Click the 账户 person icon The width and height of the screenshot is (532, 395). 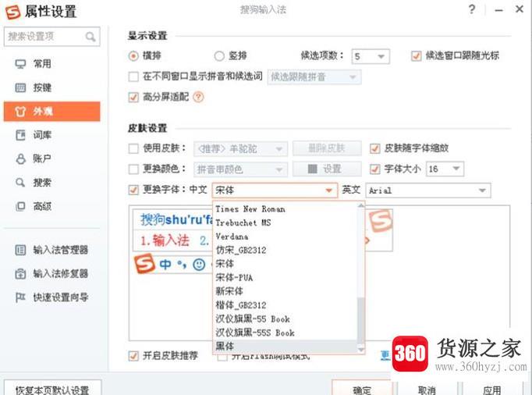(x=21, y=158)
